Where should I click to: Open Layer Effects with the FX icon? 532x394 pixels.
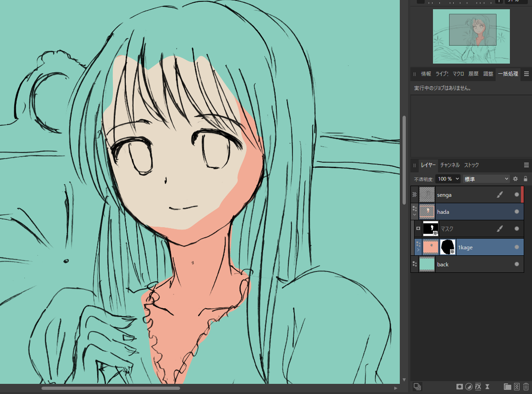pos(478,386)
